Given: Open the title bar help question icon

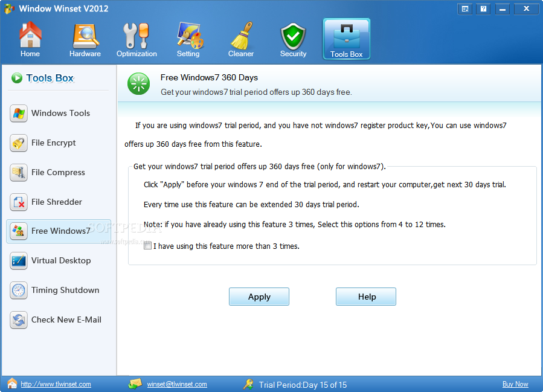Looking at the screenshot, I should 483,9.
